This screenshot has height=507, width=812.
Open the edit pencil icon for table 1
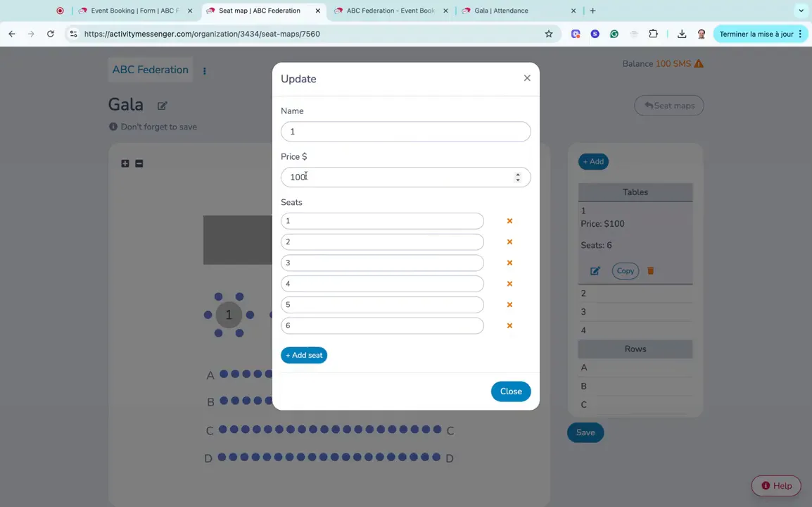[595, 270]
